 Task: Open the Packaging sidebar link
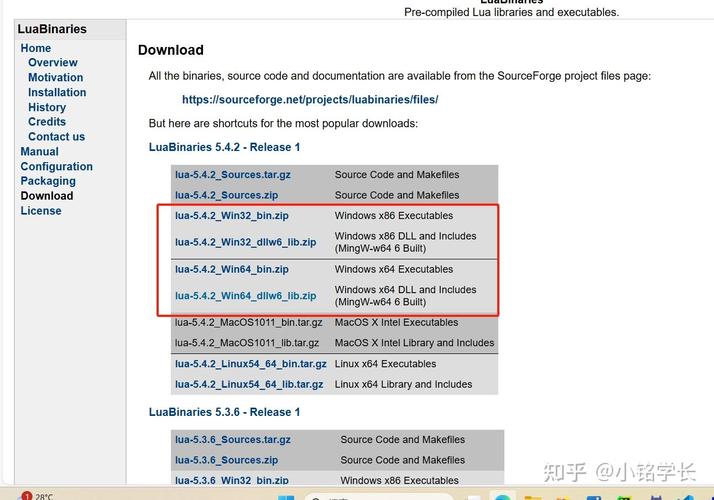pos(48,181)
